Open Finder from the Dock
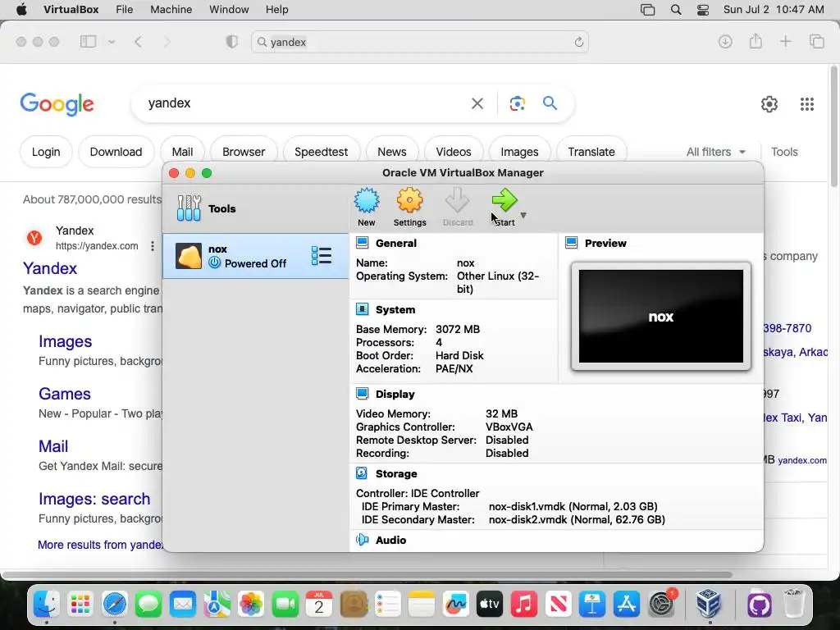This screenshot has height=630, width=840. (47, 605)
